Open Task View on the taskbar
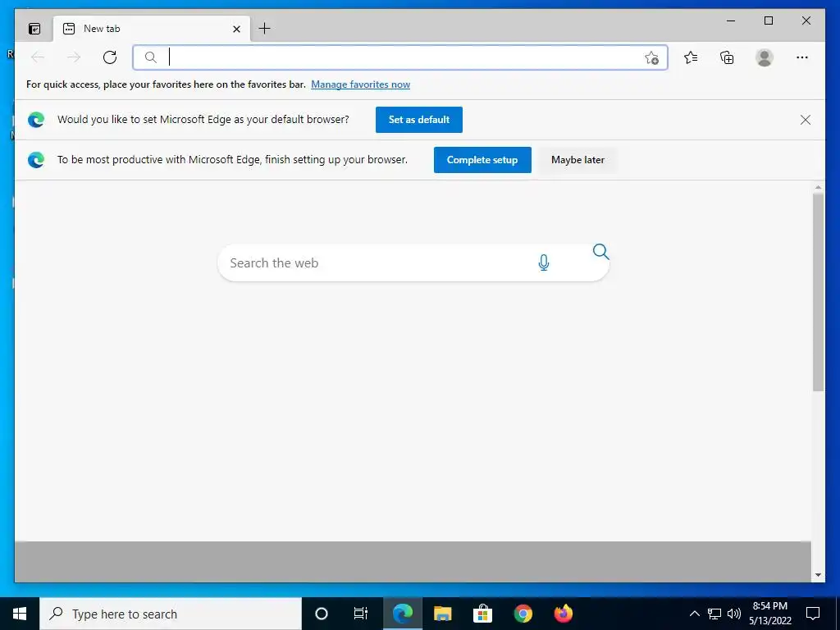Viewport: 840px width, 630px height. point(361,614)
